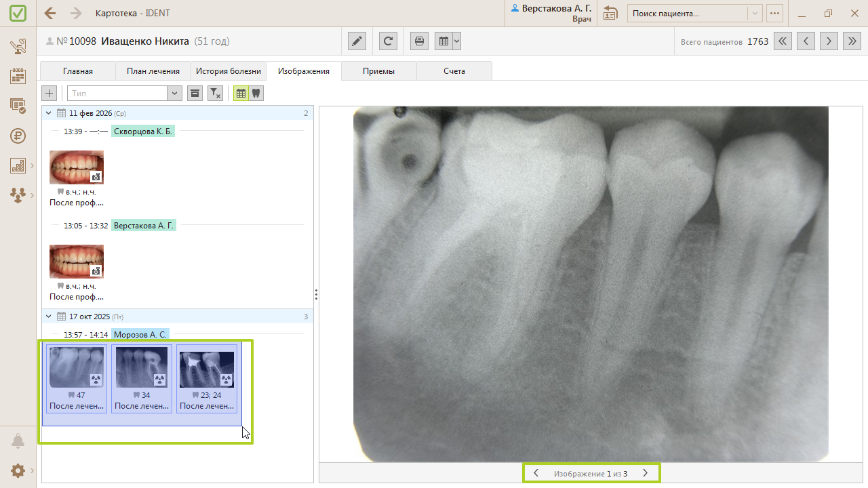Click the printer icon
Screen dimensions: 868x488
420,41
